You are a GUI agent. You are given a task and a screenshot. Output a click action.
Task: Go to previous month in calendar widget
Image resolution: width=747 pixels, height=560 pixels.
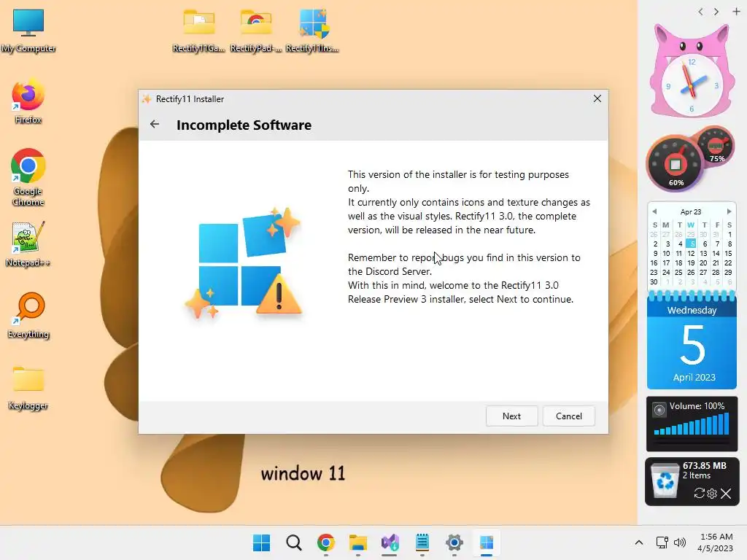click(654, 211)
